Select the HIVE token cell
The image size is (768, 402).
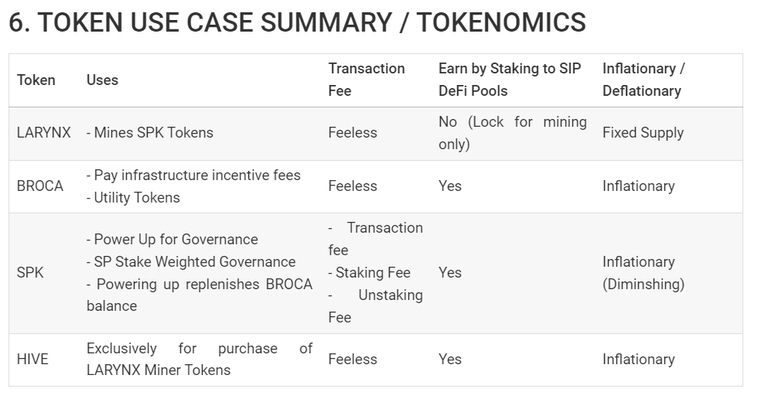pos(33,359)
